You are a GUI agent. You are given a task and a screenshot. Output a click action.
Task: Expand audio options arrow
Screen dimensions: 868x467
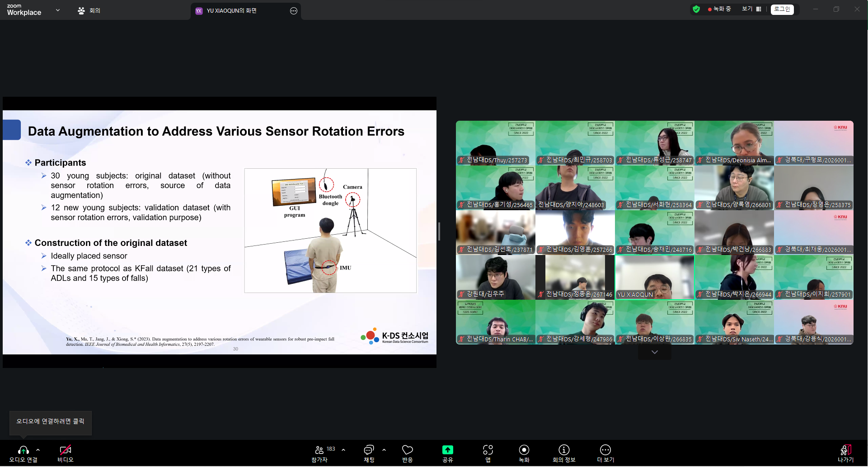[x=38, y=450]
